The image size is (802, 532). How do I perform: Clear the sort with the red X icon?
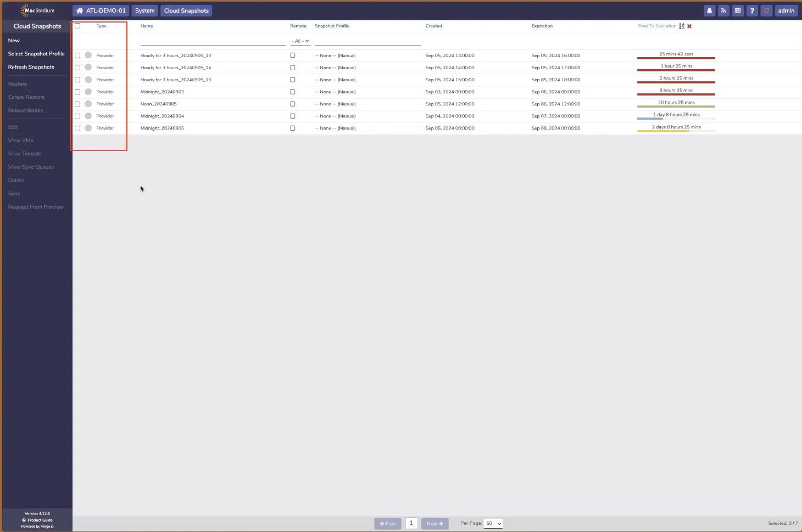[x=689, y=26]
